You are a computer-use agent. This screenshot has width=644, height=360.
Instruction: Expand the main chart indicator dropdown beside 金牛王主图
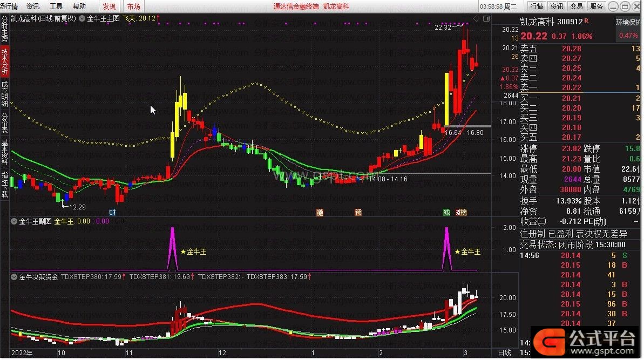(x=82, y=18)
